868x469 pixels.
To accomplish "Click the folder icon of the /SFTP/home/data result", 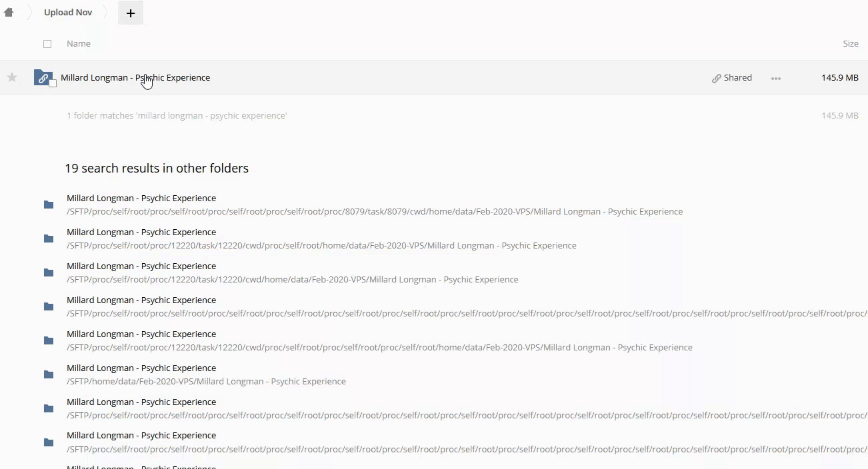I will tap(49, 374).
